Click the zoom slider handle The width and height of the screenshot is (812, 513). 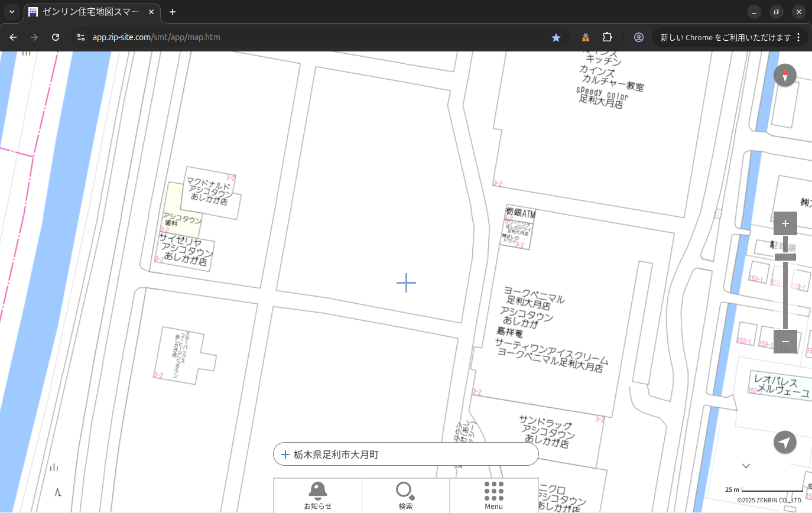pos(785,256)
